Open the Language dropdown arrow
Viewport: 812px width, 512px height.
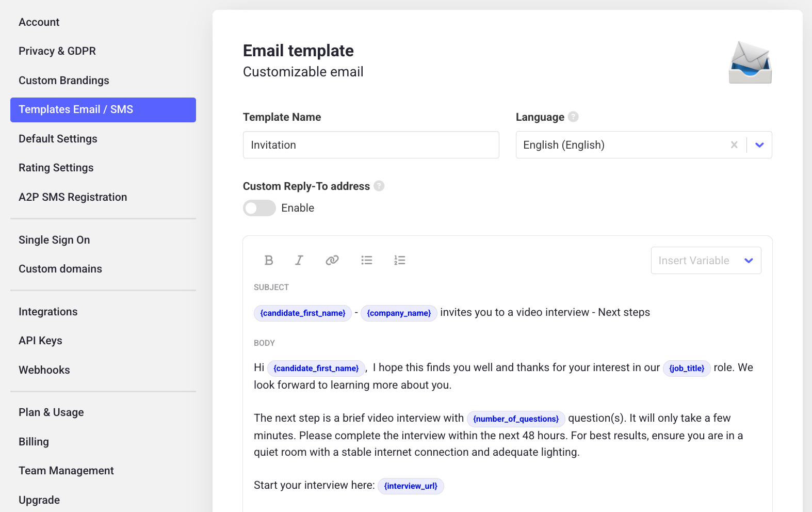(x=759, y=145)
